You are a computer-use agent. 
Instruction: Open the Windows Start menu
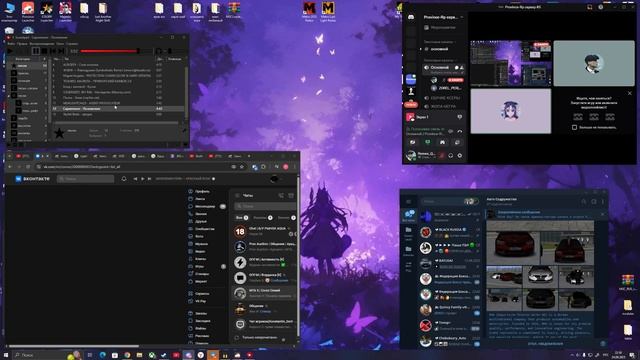point(6,355)
